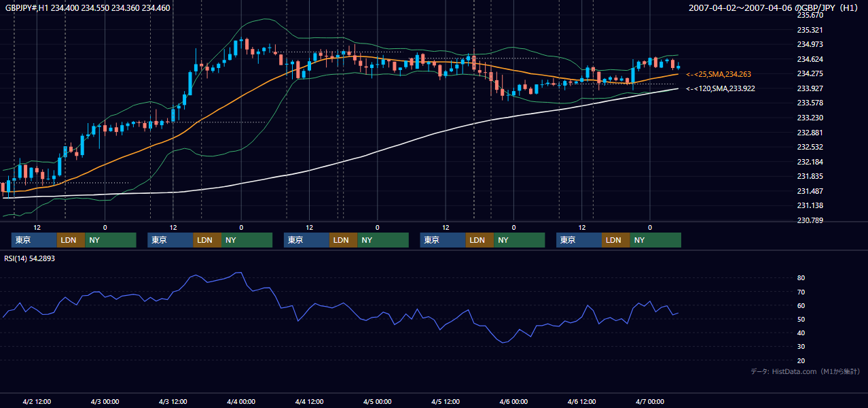The height and width of the screenshot is (408, 868).
Task: Click price axis value 235.670
Action: [810, 15]
